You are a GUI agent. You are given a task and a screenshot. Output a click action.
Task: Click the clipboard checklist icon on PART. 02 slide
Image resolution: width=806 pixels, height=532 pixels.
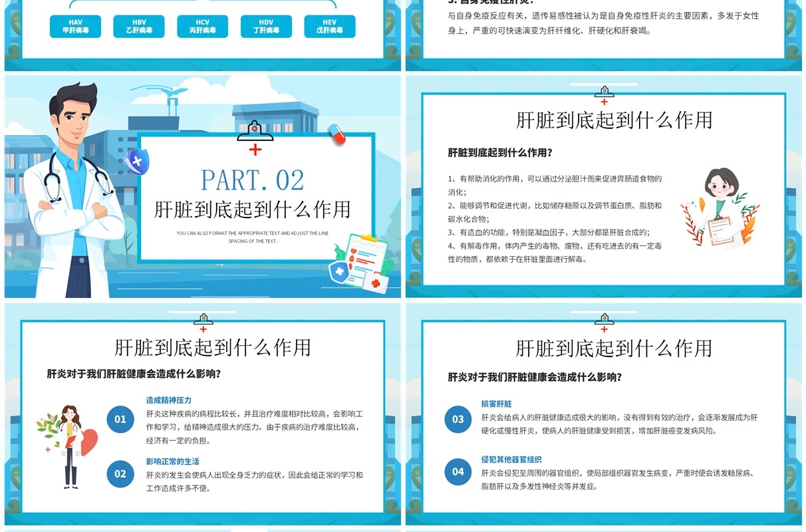pyautogui.click(x=360, y=264)
